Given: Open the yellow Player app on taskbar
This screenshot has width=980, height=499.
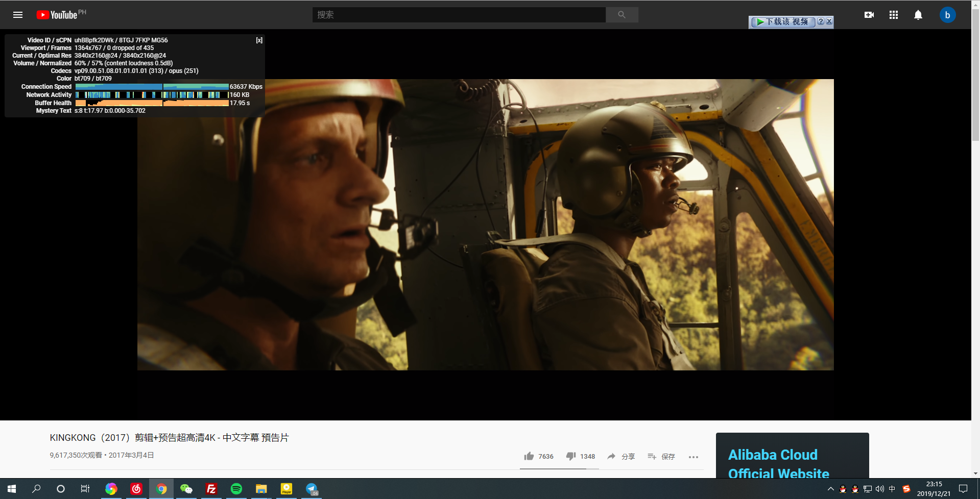Looking at the screenshot, I should click(x=286, y=489).
